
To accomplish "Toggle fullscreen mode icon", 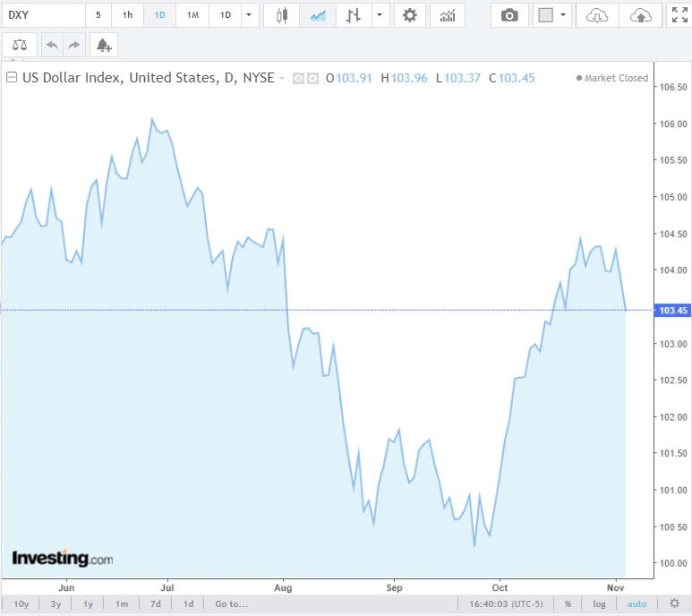I will pyautogui.click(x=679, y=15).
